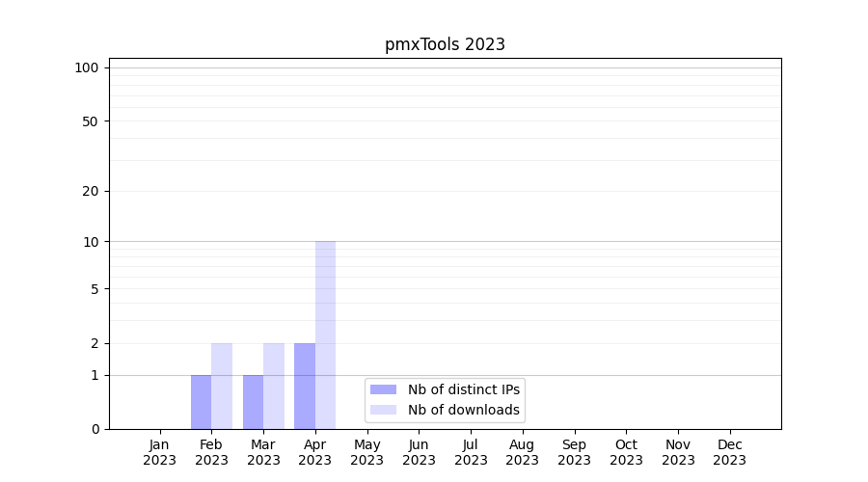Click the Jan 2023 x-axis label
The width and height of the screenshot is (868, 482).
click(160, 452)
